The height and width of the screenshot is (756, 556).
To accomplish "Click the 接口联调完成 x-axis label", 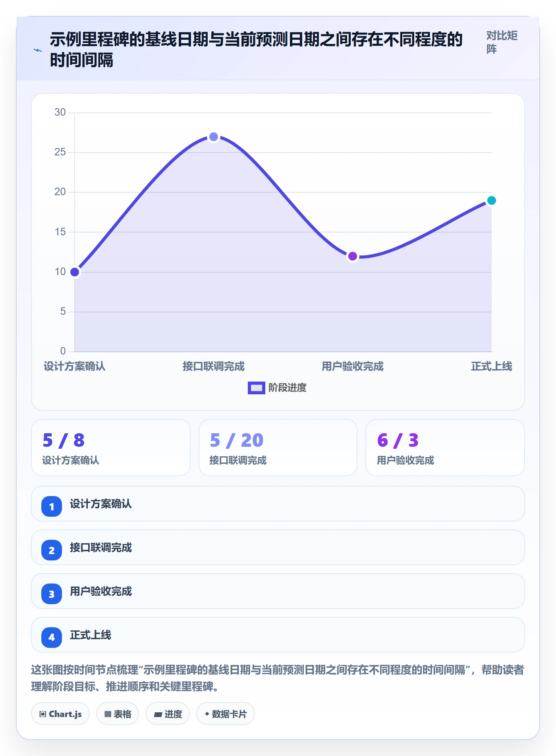I will 214,366.
